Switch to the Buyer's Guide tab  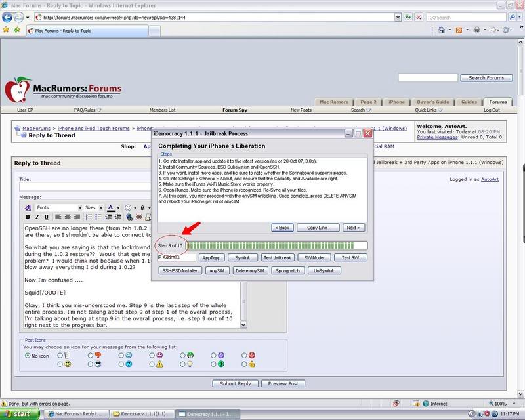pyautogui.click(x=432, y=102)
